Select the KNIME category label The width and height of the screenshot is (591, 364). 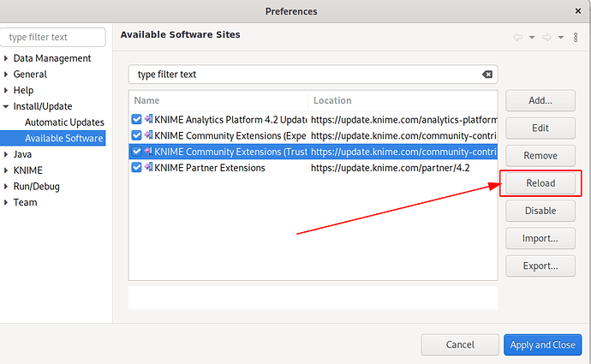click(x=28, y=170)
